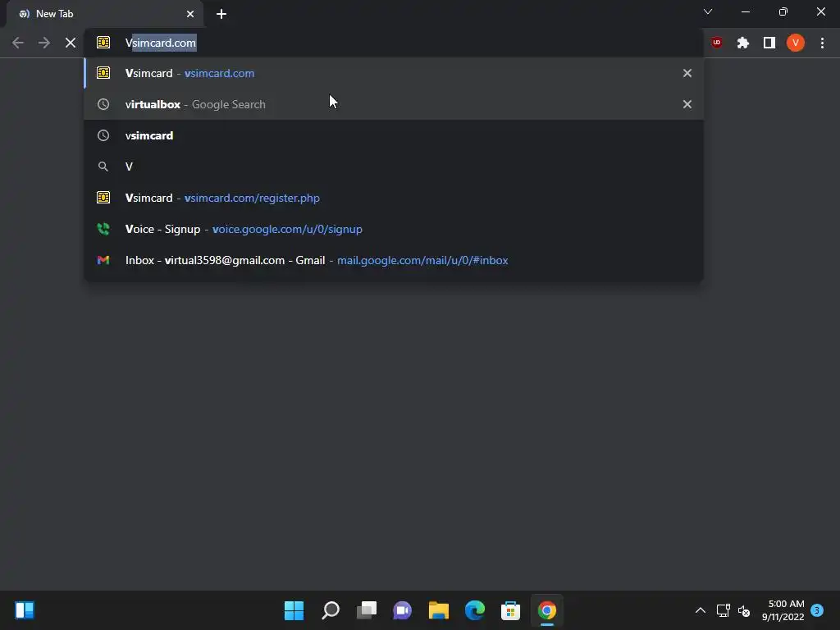Click the Google Voice phone icon
Viewport: 840px width, 630px height.
coord(103,229)
